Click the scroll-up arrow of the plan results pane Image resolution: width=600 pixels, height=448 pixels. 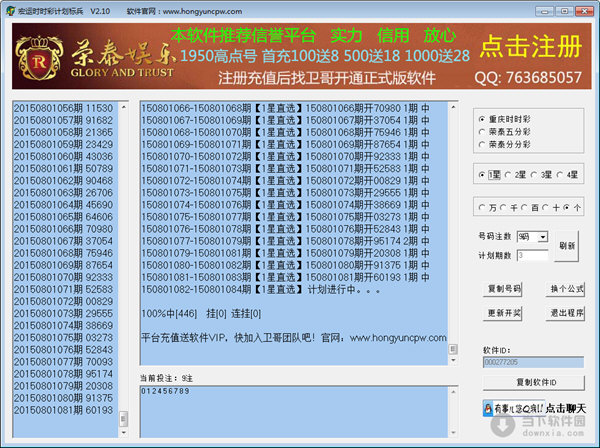(x=453, y=108)
